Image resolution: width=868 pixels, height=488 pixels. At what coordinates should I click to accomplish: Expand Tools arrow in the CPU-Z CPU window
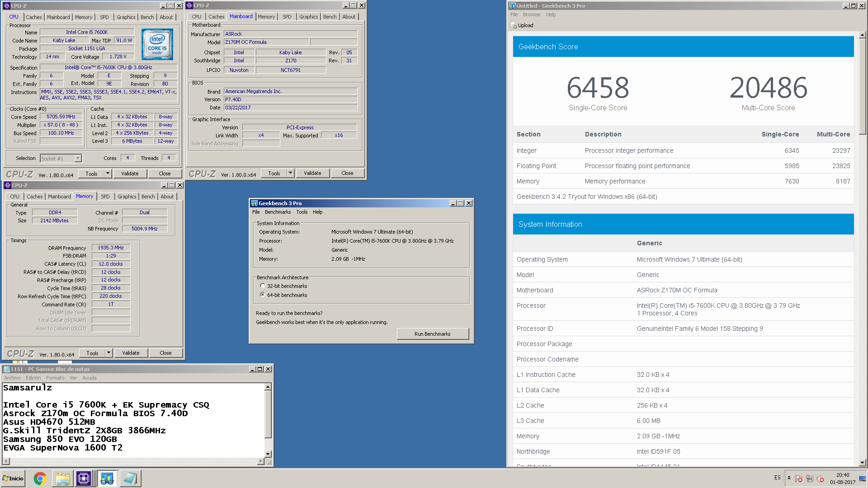pos(108,174)
